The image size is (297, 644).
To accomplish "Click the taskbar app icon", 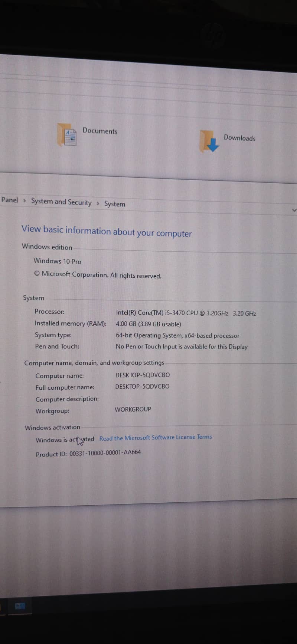I will (x=20, y=606).
